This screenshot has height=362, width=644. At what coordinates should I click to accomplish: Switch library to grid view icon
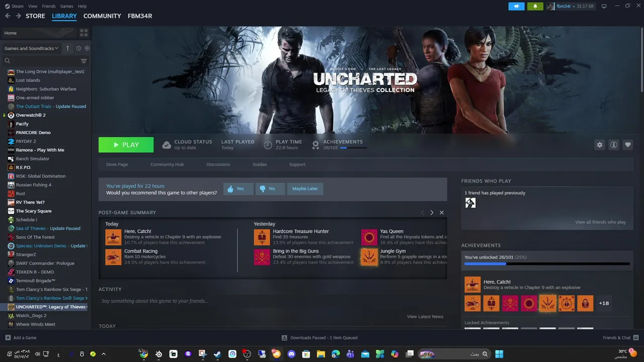(84, 33)
